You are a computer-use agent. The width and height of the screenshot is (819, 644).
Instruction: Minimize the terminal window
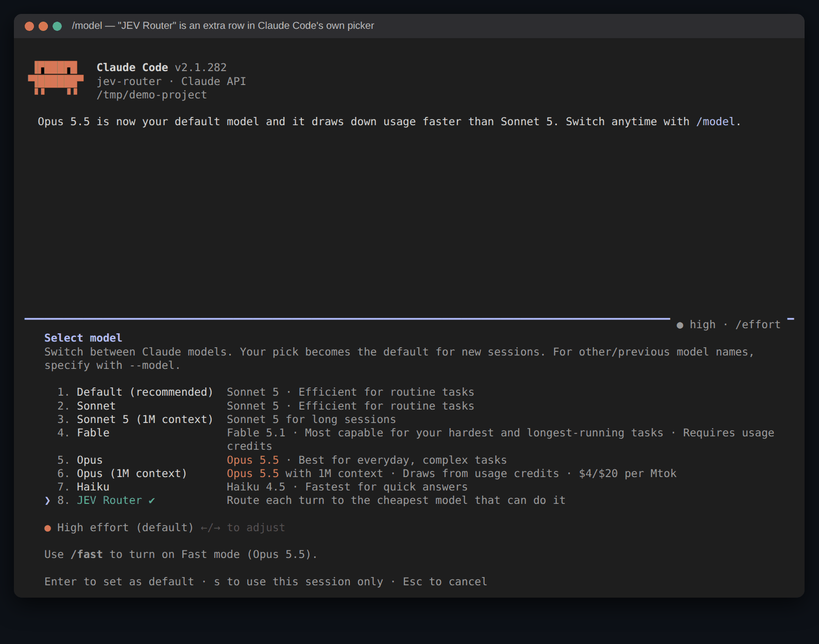point(43,26)
